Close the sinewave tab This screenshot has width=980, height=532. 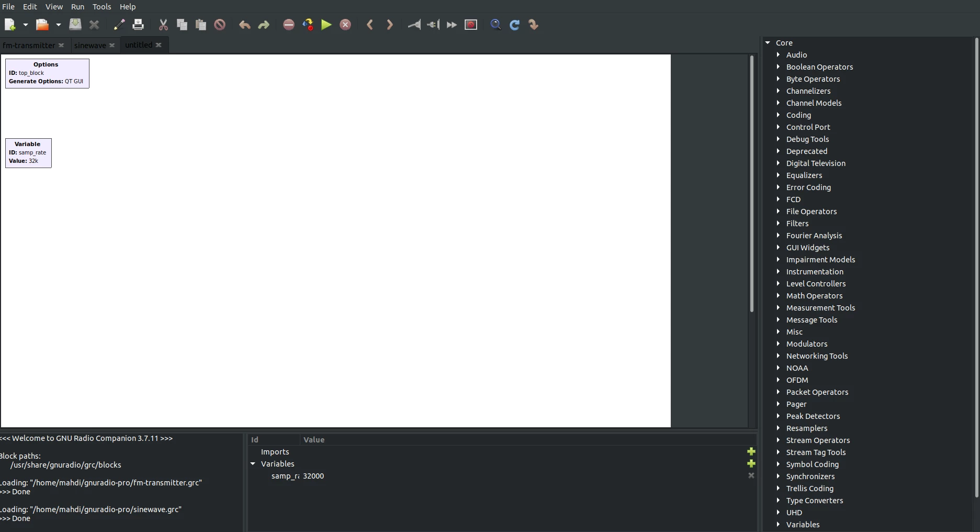112,46
